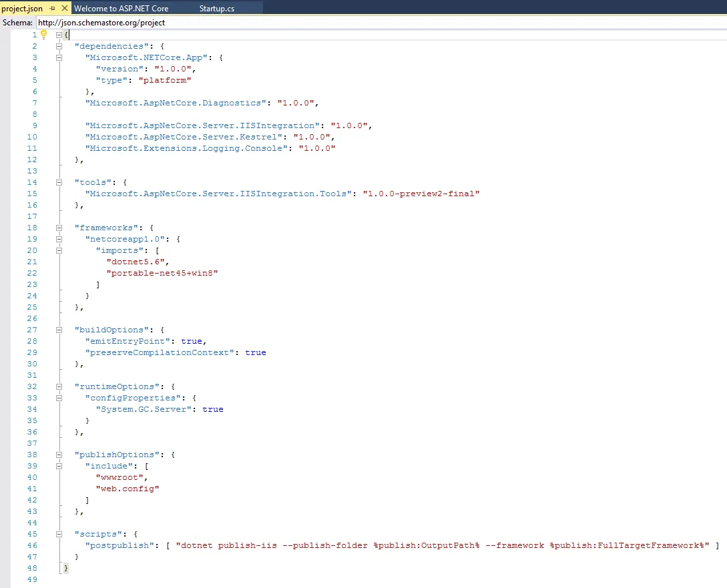Collapse the "tools" block
The height and width of the screenshot is (588, 727).
[59, 183]
